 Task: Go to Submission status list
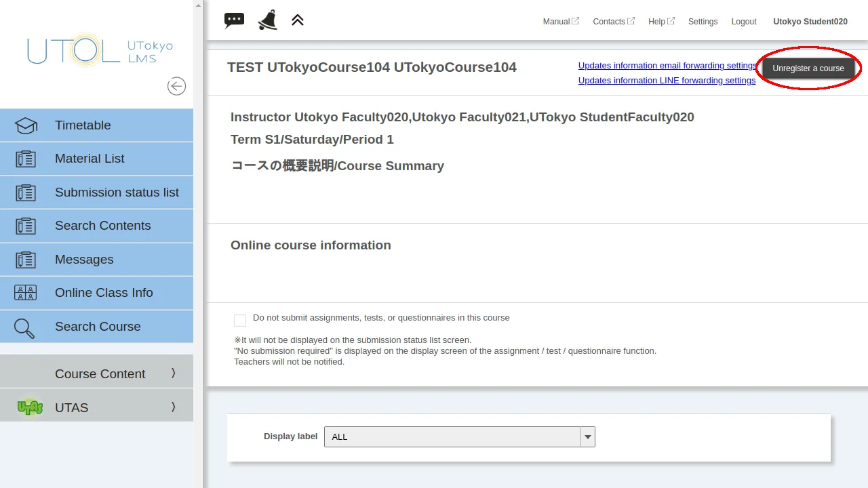117,192
